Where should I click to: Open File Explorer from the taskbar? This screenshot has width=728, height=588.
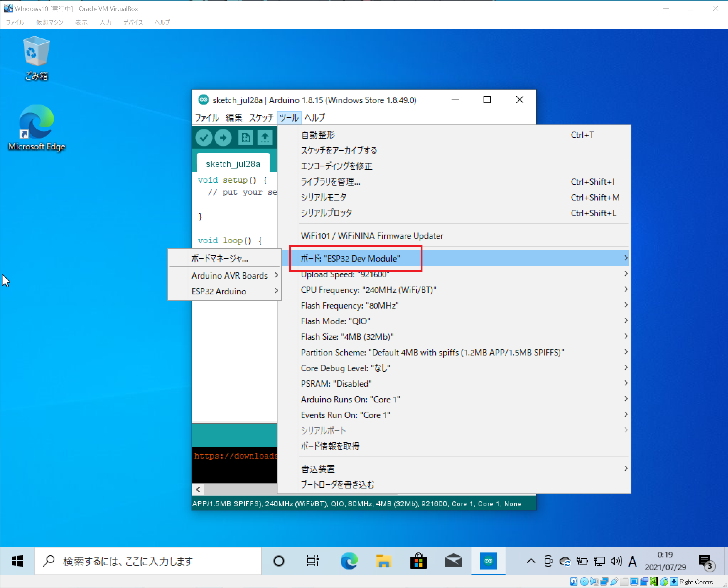point(384,562)
